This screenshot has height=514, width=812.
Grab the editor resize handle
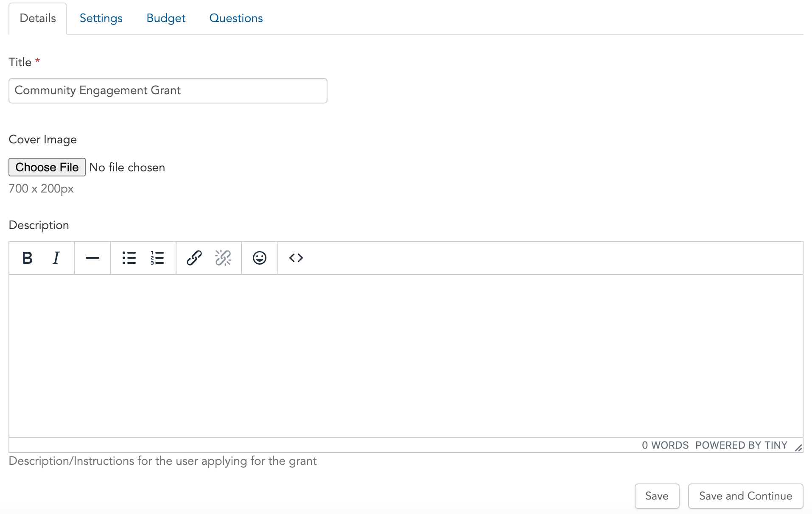tap(798, 447)
